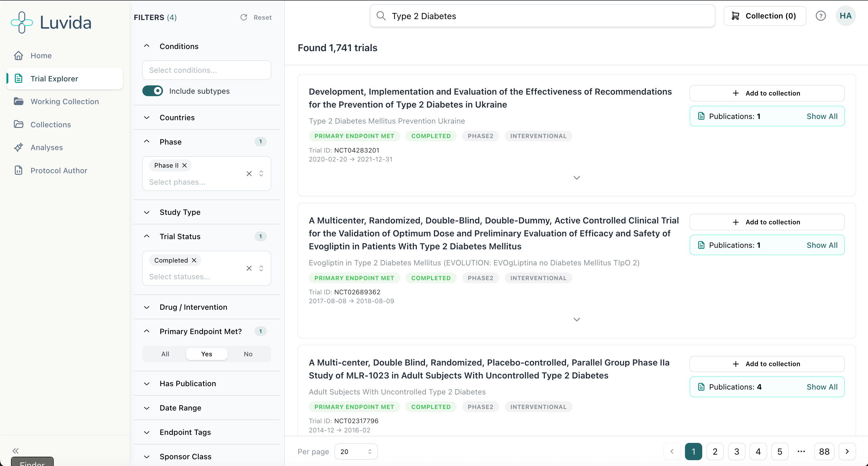
Task: Expand details of the Ukraine prevention trial
Action: click(577, 178)
